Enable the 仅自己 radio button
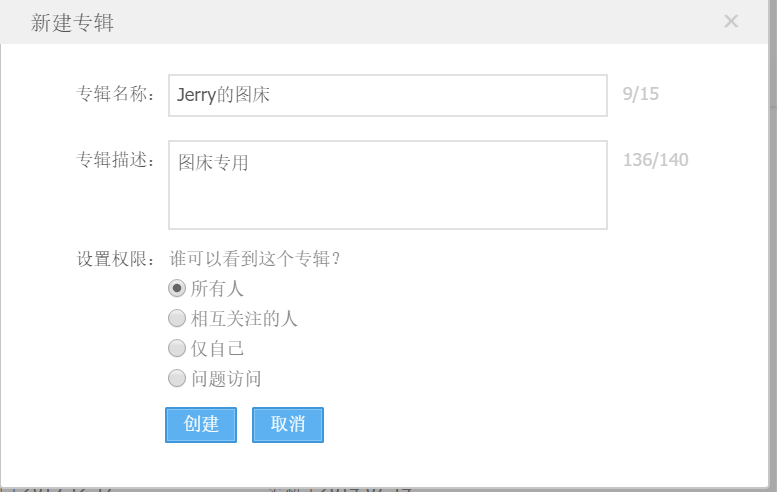 click(x=177, y=349)
